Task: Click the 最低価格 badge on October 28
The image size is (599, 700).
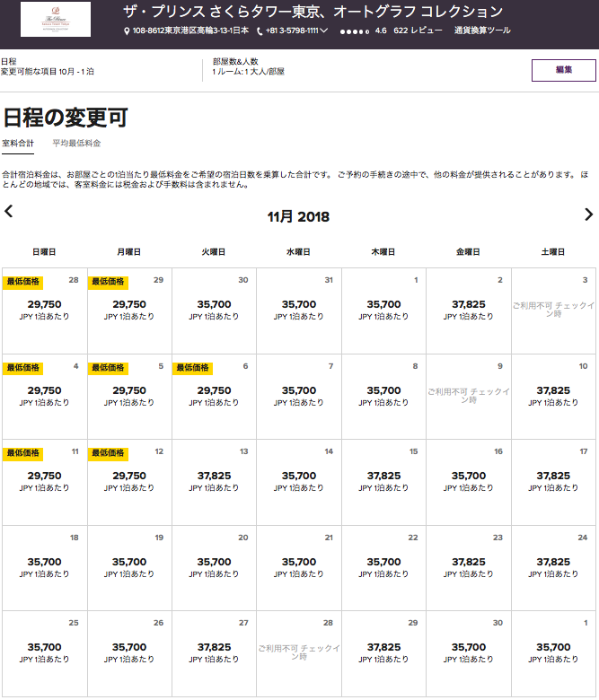Action: click(x=22, y=282)
